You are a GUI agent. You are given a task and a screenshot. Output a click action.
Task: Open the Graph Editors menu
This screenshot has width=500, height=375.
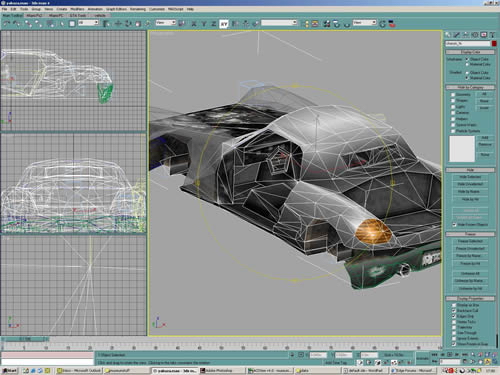pos(116,9)
